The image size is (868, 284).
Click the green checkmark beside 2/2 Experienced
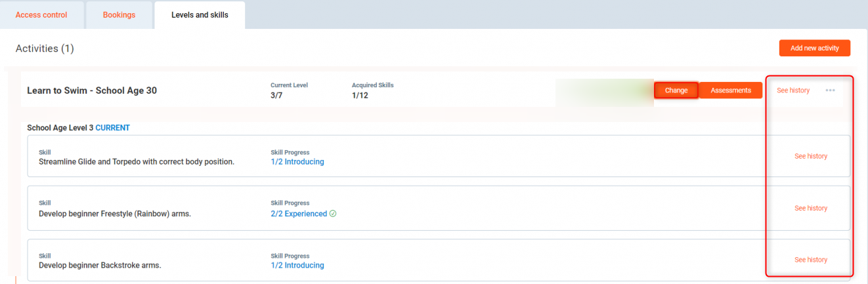coord(333,214)
